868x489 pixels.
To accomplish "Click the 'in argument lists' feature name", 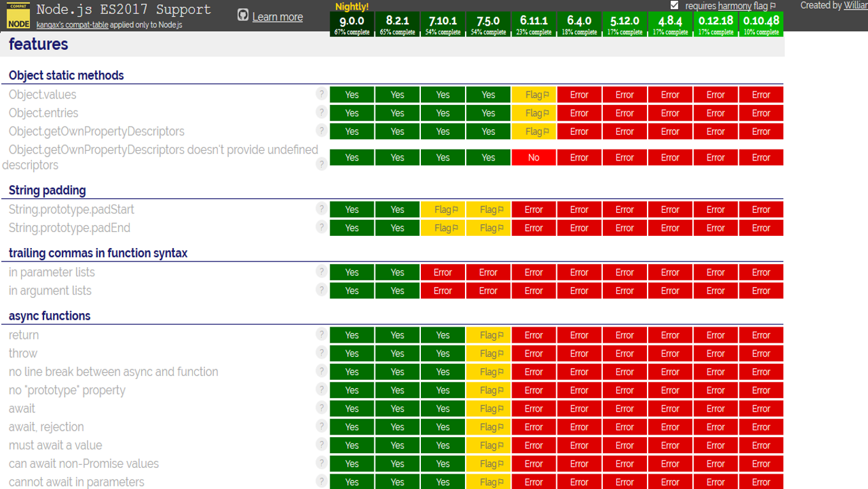I will tap(50, 291).
